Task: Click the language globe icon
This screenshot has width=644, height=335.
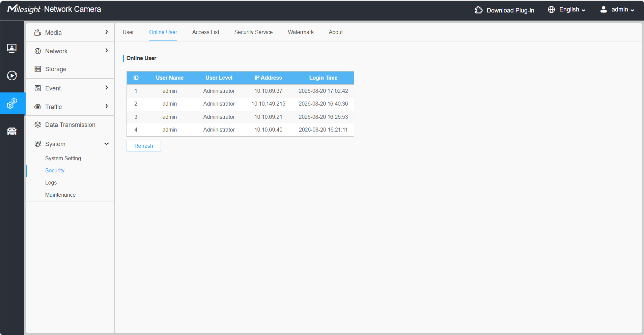Action: coord(551,9)
